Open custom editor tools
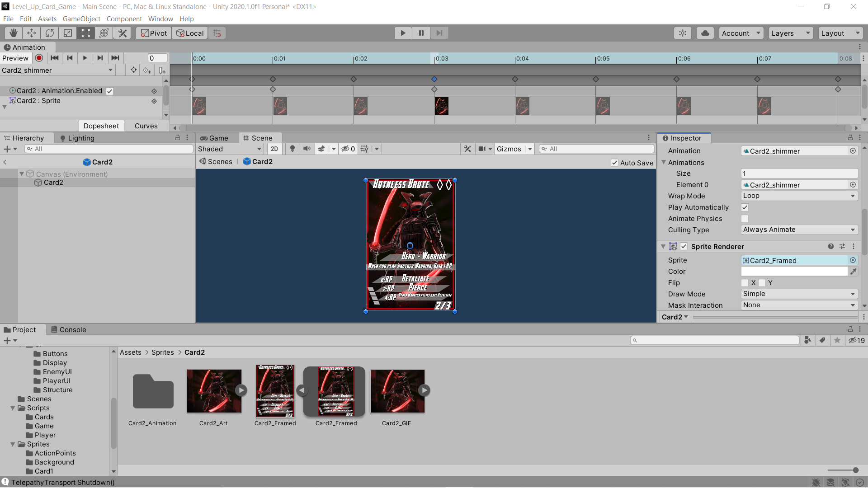Image resolution: width=868 pixels, height=488 pixels. point(122,33)
